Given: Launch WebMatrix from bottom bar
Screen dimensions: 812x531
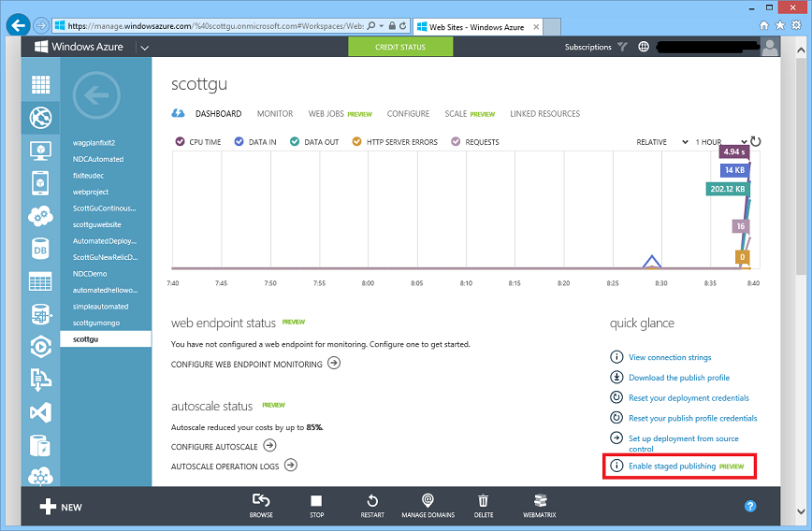Looking at the screenshot, I should click(x=540, y=502).
